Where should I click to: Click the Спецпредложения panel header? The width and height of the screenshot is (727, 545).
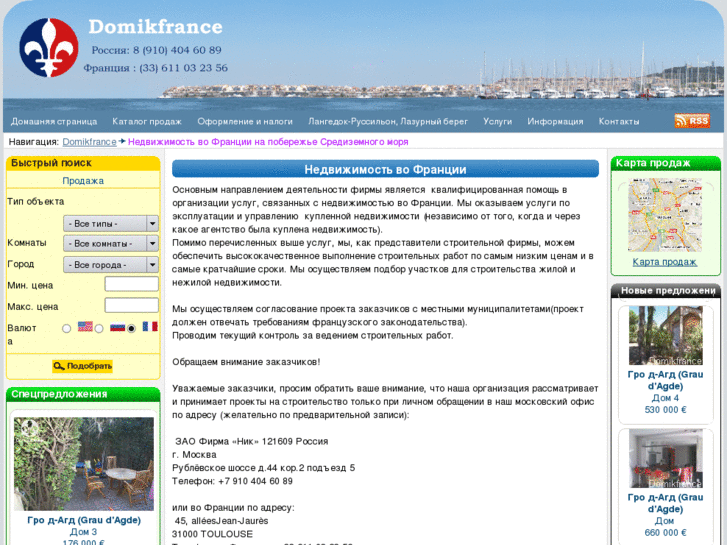tap(83, 394)
